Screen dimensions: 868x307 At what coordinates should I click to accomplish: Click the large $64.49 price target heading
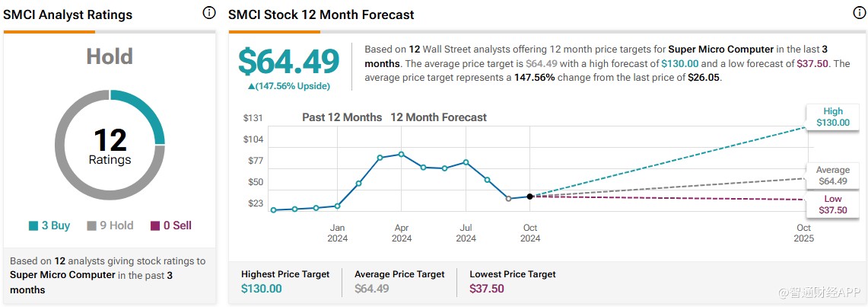pyautogui.click(x=288, y=62)
